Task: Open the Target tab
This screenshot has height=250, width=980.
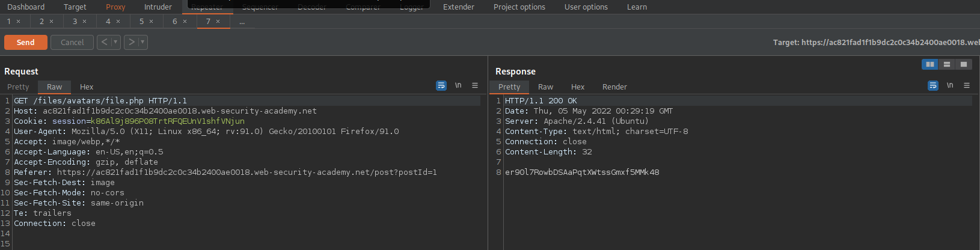Action: [x=75, y=7]
